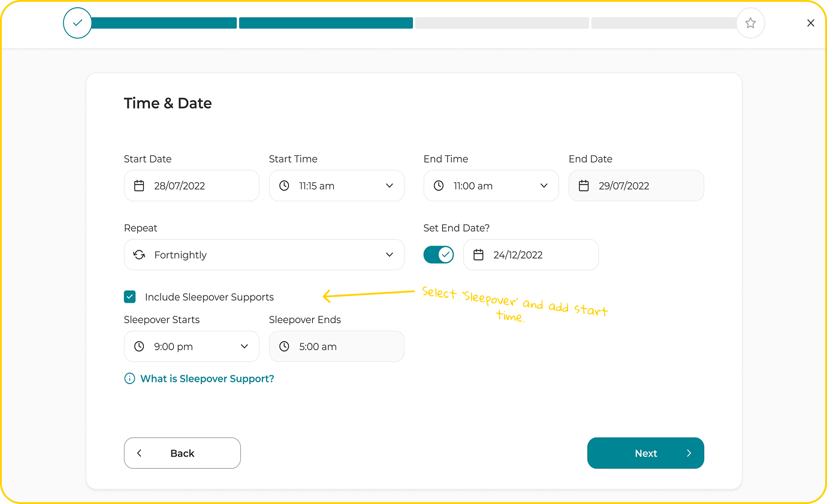Click the third progress bar segment

click(x=502, y=23)
